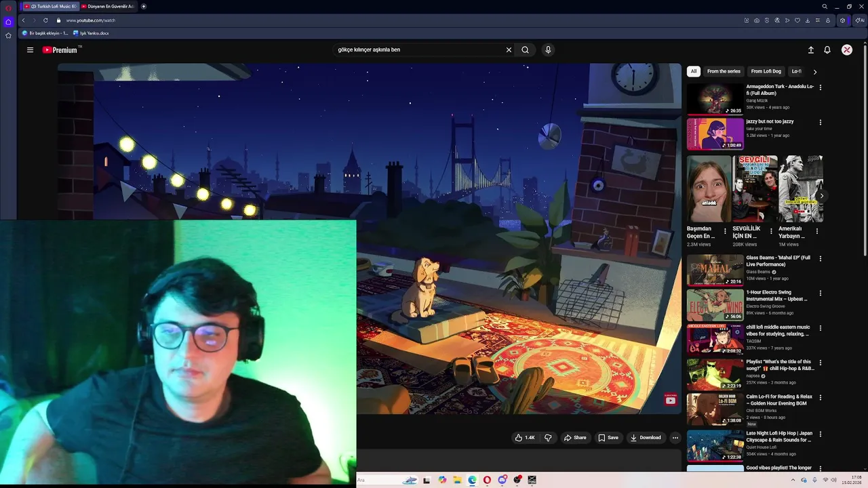Open the Opera page translate icon
The width and height of the screenshot is (868, 488).
pos(777,20)
